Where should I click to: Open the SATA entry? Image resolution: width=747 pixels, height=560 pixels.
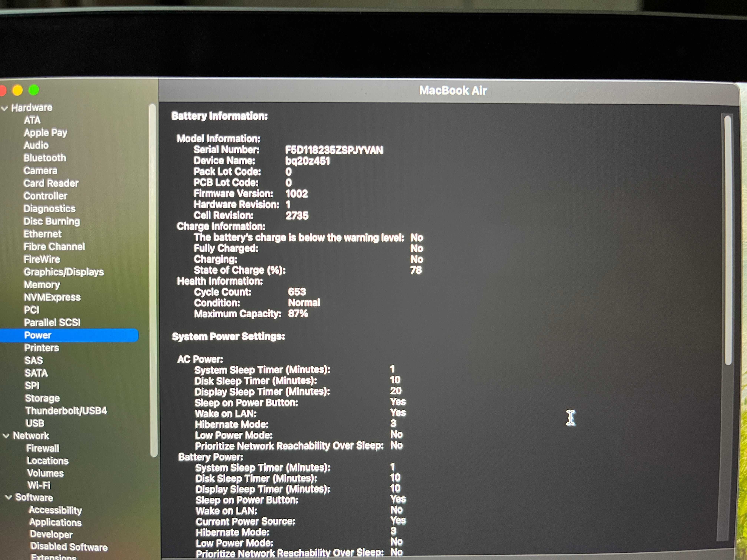pyautogui.click(x=36, y=373)
